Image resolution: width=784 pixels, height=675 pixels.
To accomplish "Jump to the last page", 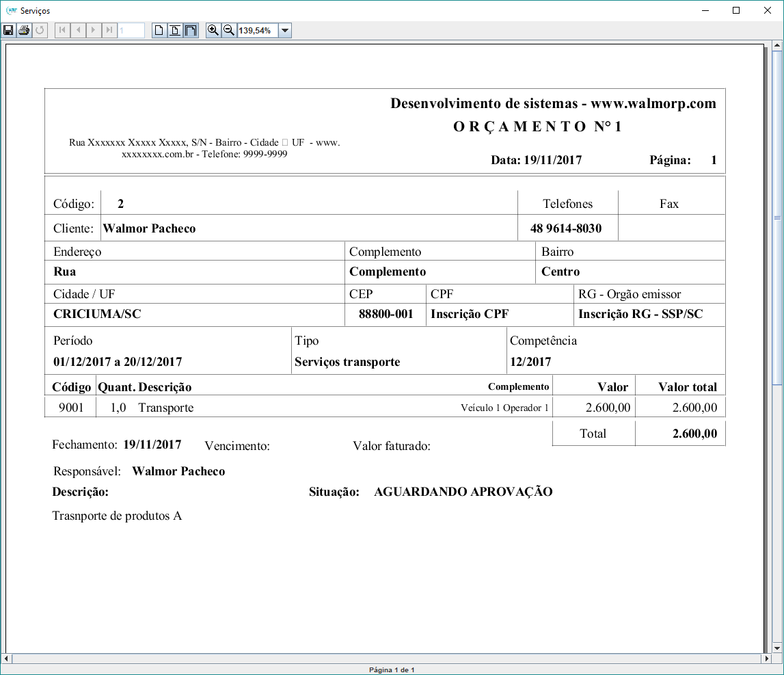I will (x=109, y=30).
